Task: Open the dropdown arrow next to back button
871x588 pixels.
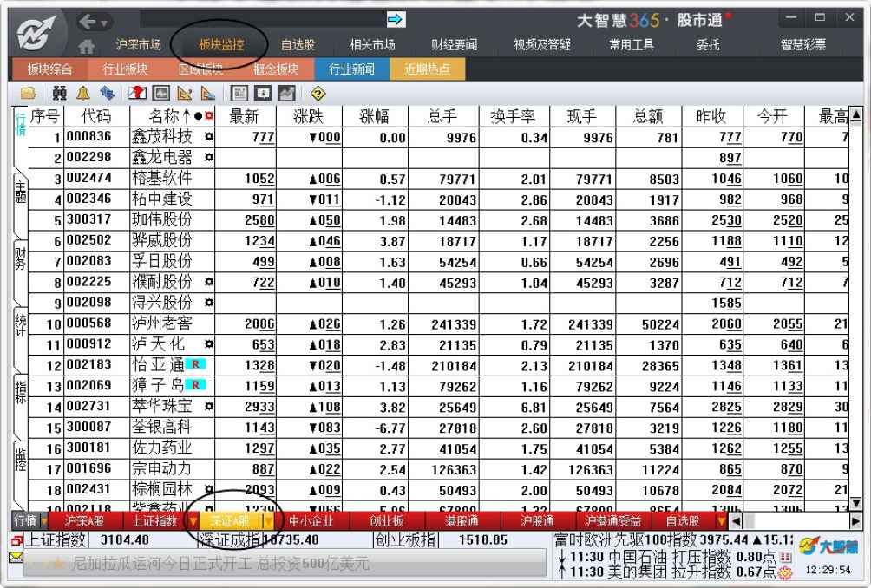Action: (x=104, y=23)
